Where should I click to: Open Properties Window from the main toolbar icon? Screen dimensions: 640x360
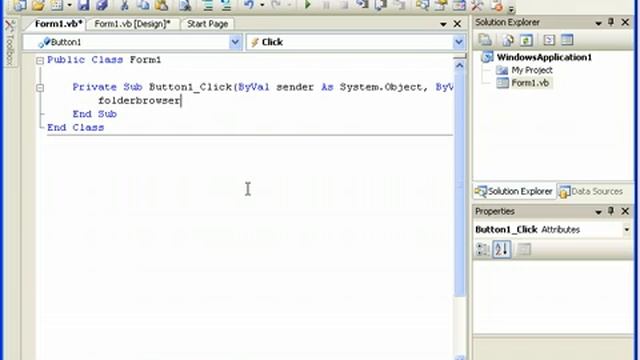click(440, 5)
